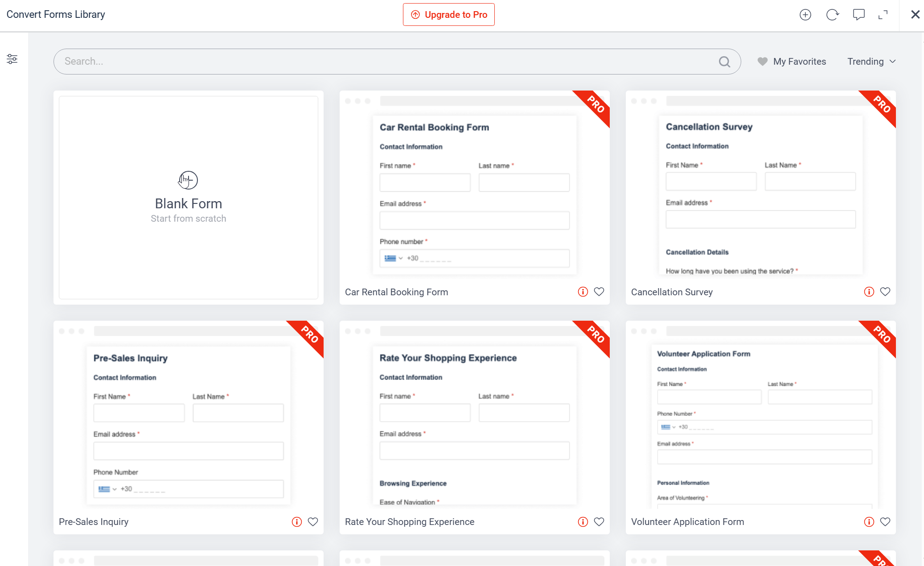Toggle fullscreen expand icon
The height and width of the screenshot is (566, 924).
pyautogui.click(x=883, y=15)
